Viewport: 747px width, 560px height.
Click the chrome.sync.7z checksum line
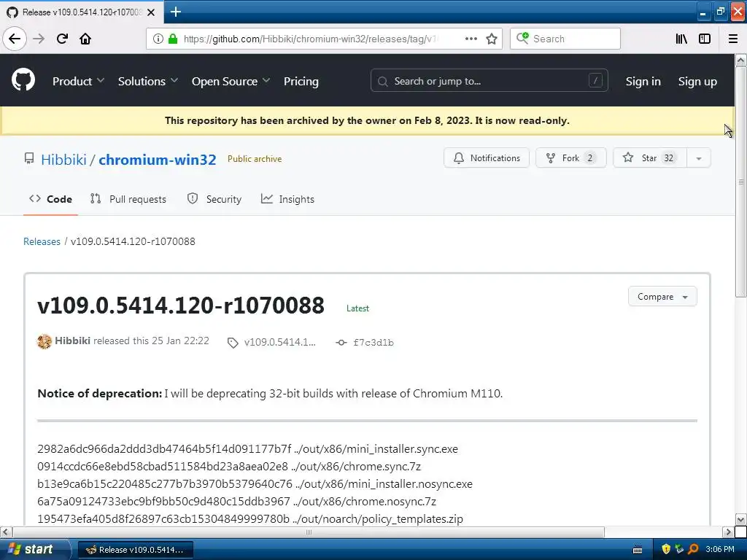229,466
